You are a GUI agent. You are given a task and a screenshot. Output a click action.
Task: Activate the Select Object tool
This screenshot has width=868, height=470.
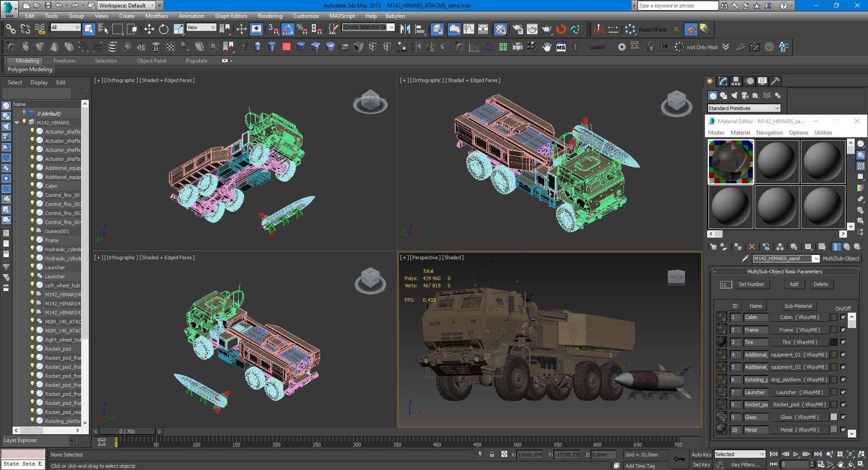pyautogui.click(x=89, y=29)
